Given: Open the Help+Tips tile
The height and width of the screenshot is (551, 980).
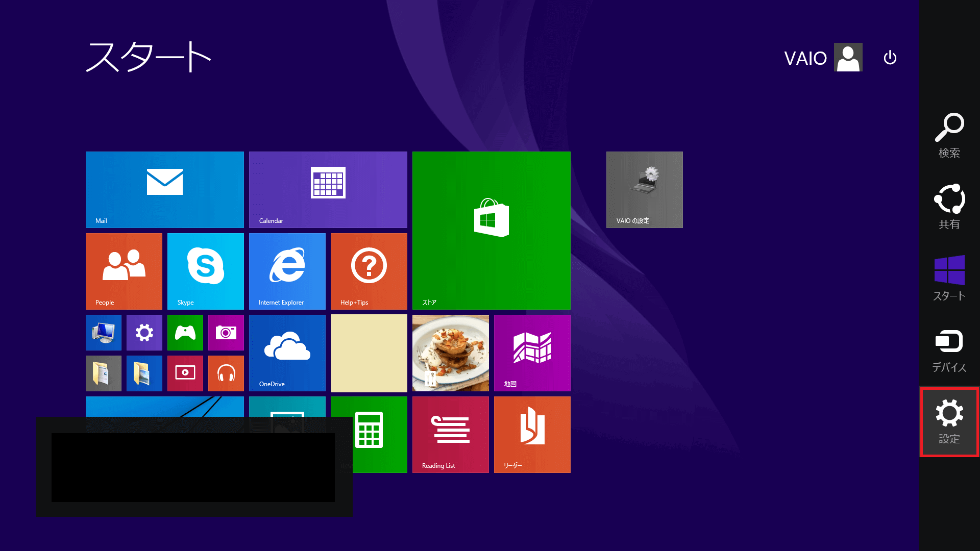Looking at the screenshot, I should pos(369,271).
